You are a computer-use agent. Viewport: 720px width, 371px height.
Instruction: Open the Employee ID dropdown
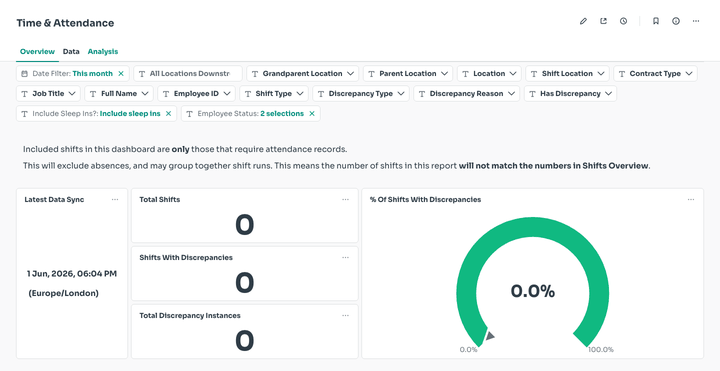click(x=197, y=94)
